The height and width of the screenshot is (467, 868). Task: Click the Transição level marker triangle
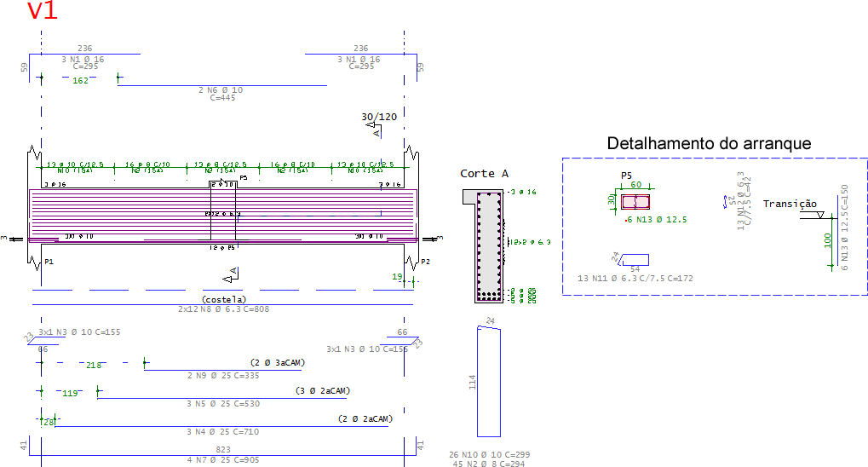pos(819,215)
